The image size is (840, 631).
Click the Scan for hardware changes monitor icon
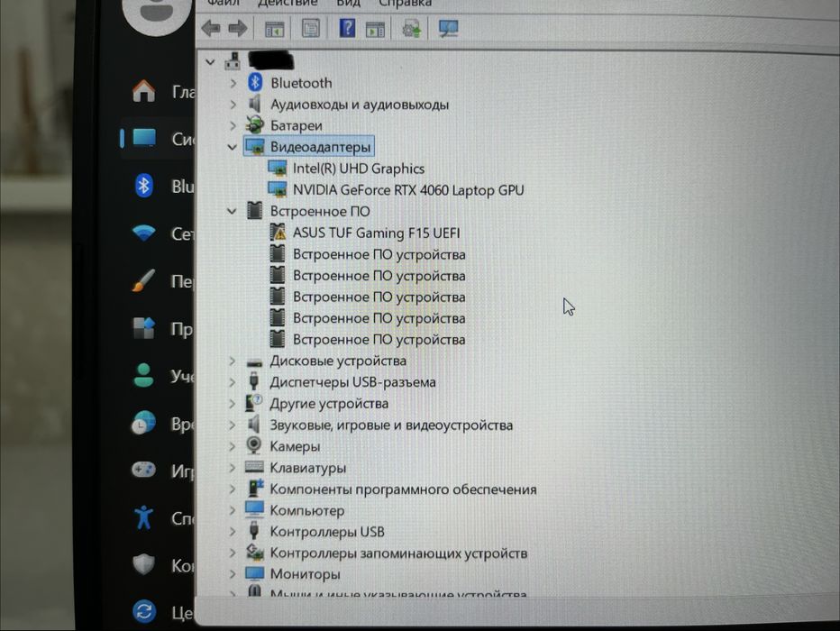pyautogui.click(x=448, y=28)
